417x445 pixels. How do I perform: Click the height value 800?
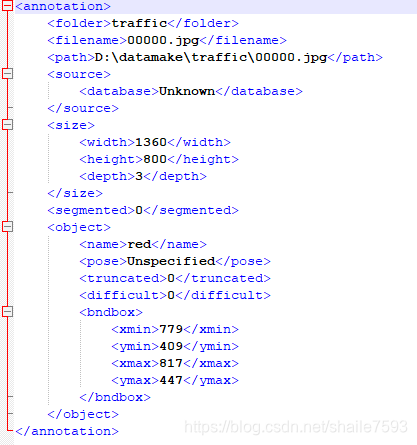(x=155, y=159)
